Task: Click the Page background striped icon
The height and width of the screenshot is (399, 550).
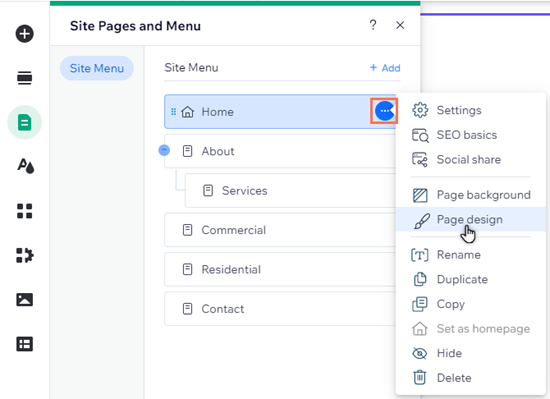Action: click(x=420, y=195)
